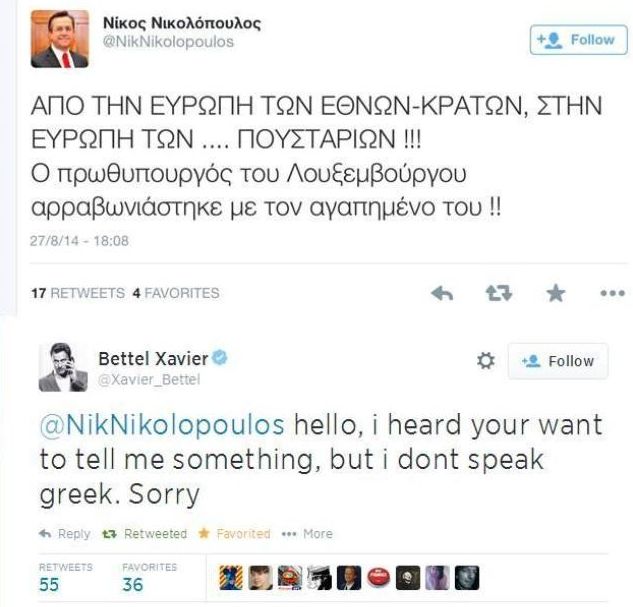This screenshot has width=633, height=607.
Task: Click the reply arrow icon on Nikolopoulos's tweet
Action: click(x=442, y=293)
